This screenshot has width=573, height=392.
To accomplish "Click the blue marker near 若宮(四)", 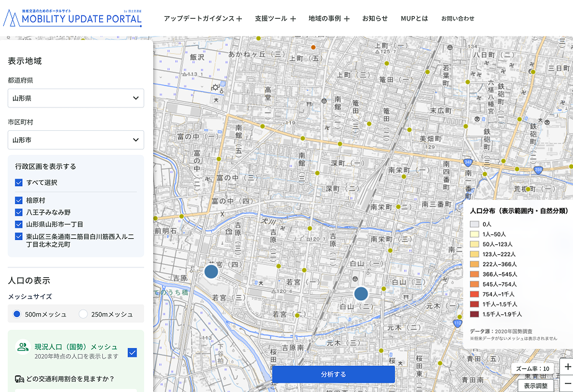I will [211, 271].
